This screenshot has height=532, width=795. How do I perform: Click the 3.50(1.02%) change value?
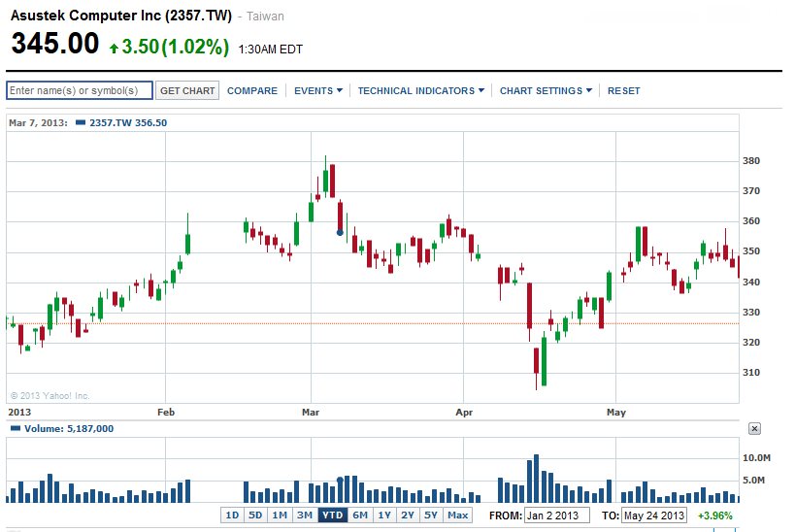click(x=176, y=48)
